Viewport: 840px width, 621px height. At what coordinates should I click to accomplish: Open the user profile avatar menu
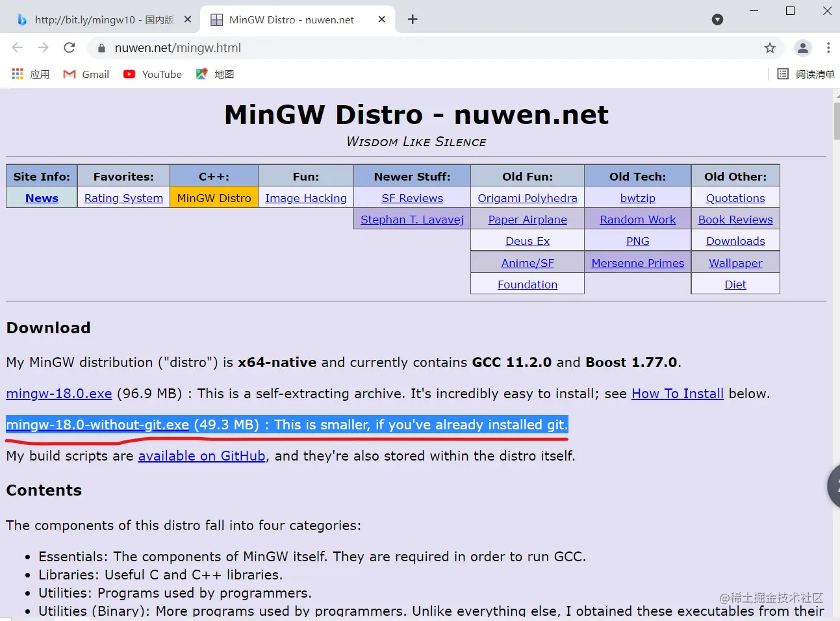[x=803, y=47]
